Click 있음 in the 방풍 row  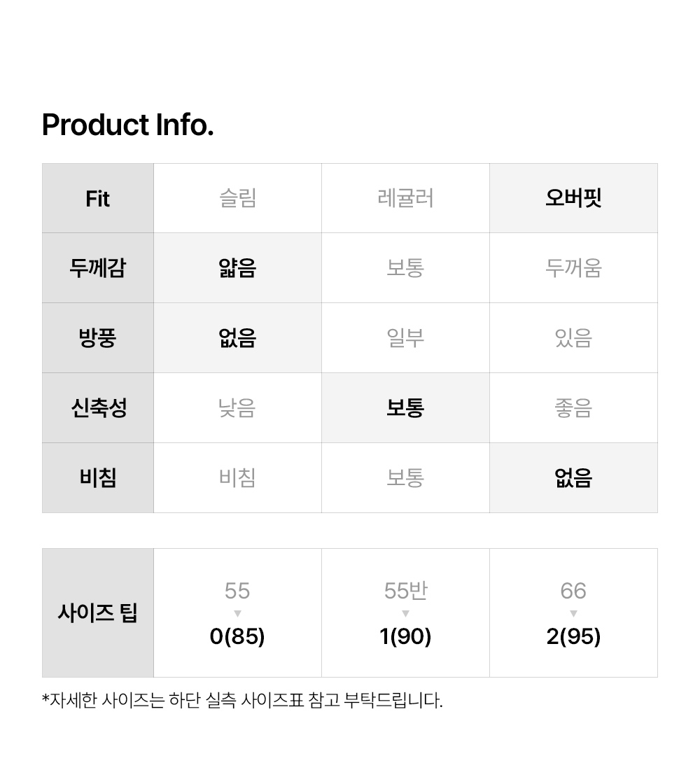point(573,338)
